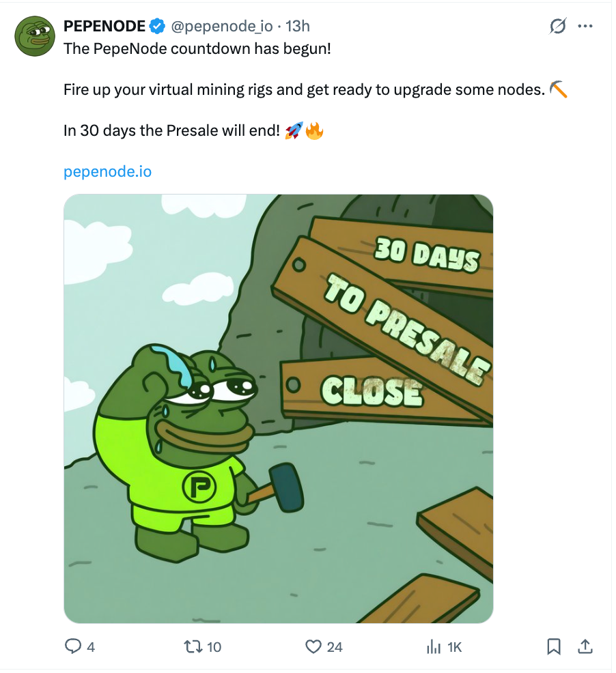Open the presale countdown image
The height and width of the screenshot is (673, 616).
click(x=278, y=408)
